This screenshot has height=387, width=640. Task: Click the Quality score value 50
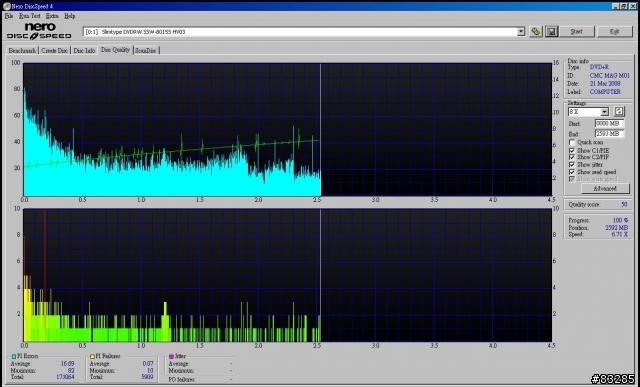pos(624,205)
